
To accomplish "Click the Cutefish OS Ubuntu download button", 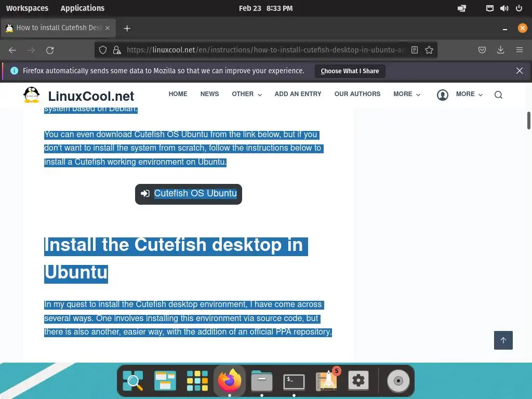I will tap(188, 194).
